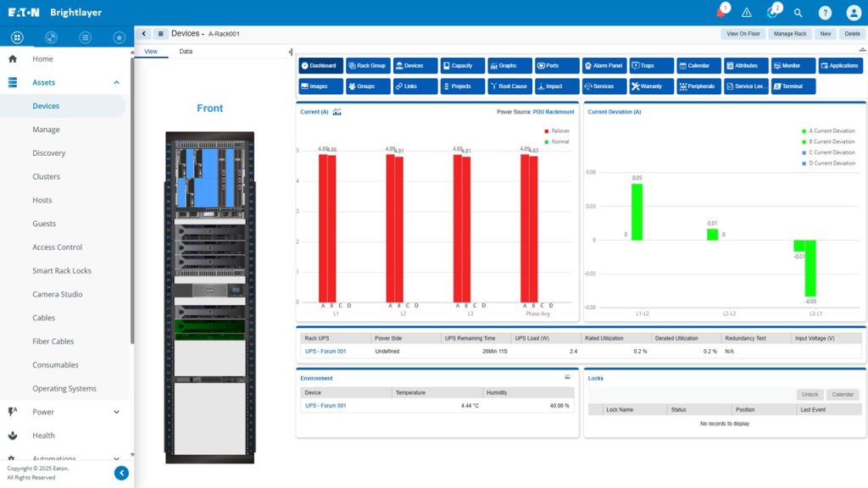Collapse the Assets section in sidebar
The image size is (868, 488).
click(116, 82)
